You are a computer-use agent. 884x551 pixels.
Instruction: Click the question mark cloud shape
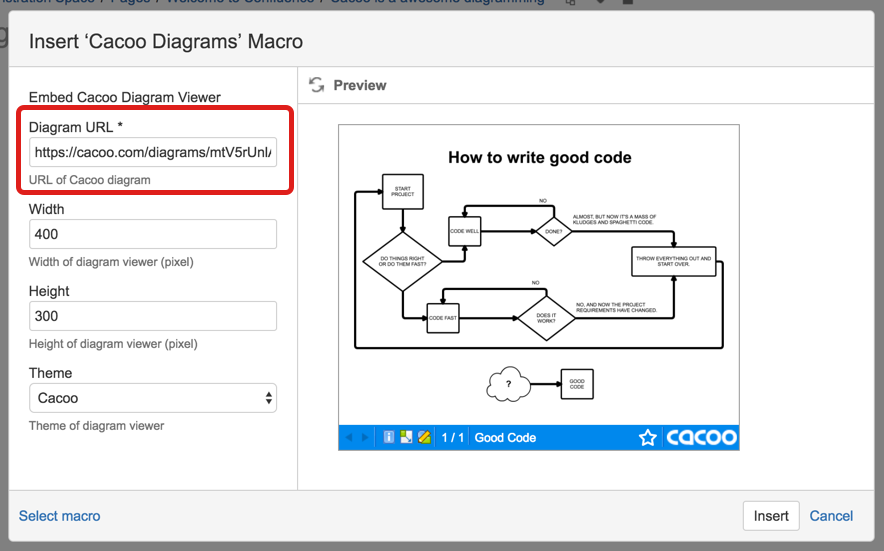click(508, 384)
